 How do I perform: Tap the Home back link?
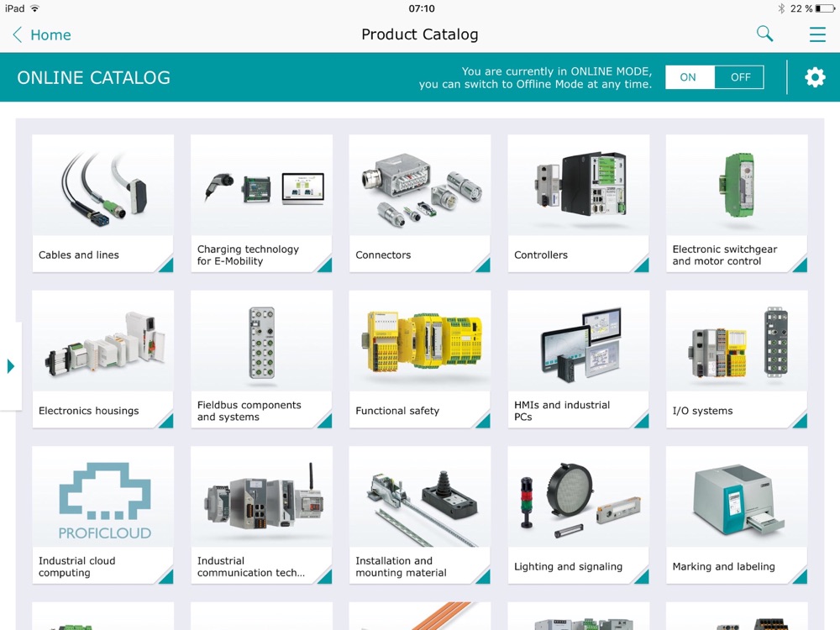tap(50, 34)
